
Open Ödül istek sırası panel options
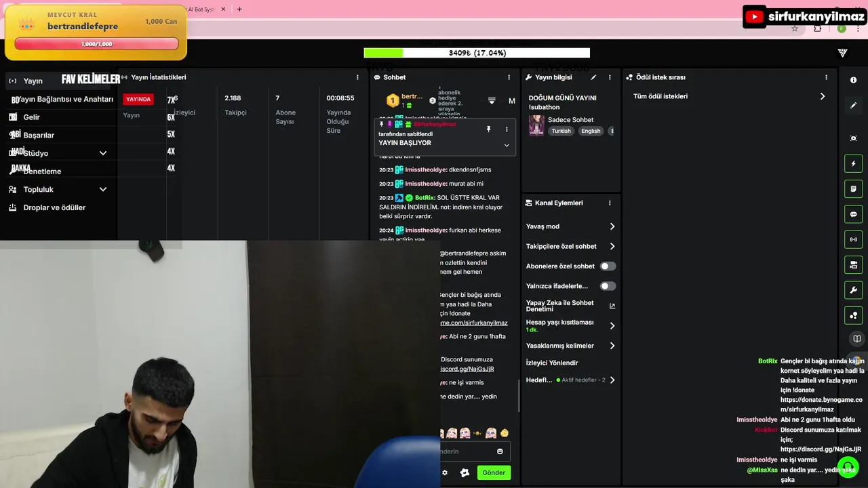[826, 77]
